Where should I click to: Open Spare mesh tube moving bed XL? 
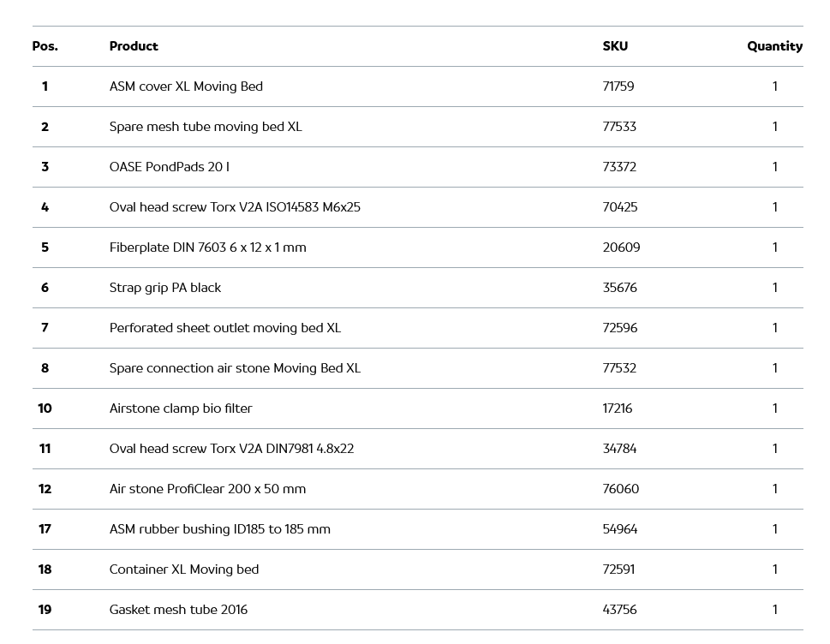coord(206,127)
